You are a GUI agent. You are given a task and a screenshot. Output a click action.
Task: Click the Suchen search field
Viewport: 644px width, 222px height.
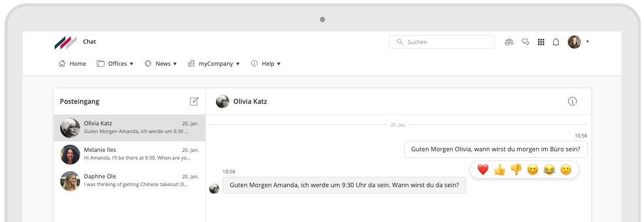pyautogui.click(x=441, y=42)
